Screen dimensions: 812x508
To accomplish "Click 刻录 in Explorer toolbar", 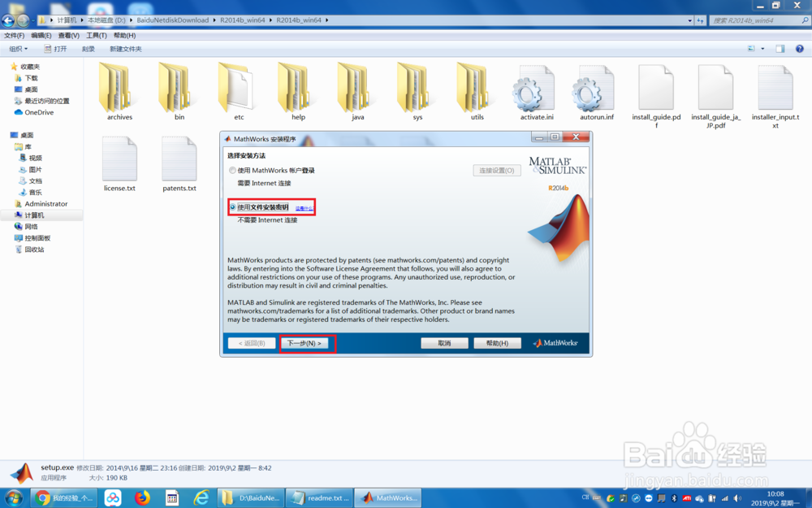I will click(88, 49).
